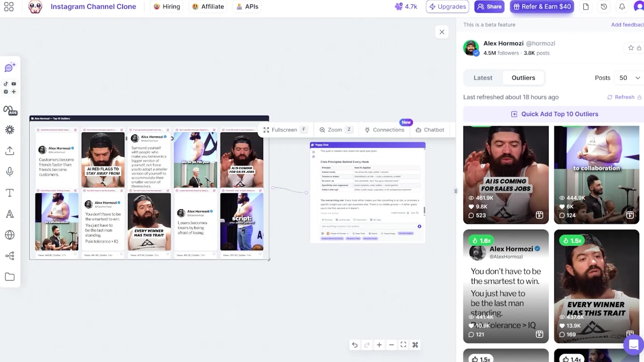
Task: Click the AI RED FLAGS thumbnail on canvas
Action: 103,160
